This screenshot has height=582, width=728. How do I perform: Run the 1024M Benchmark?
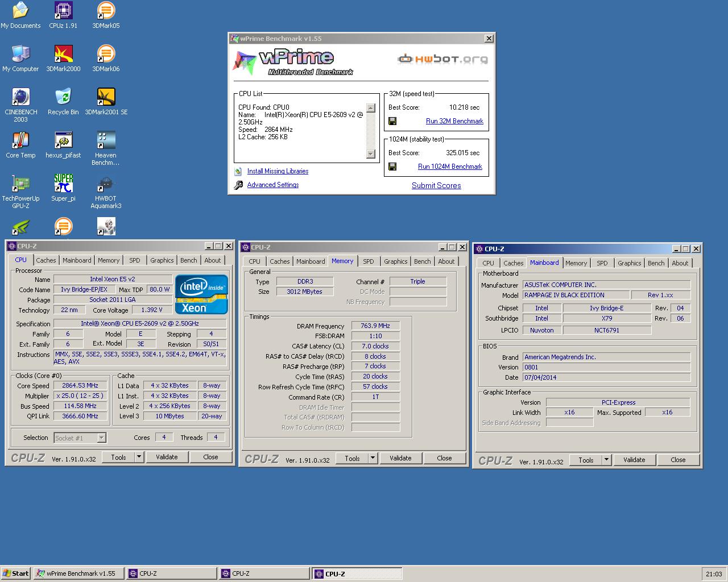tap(450, 167)
